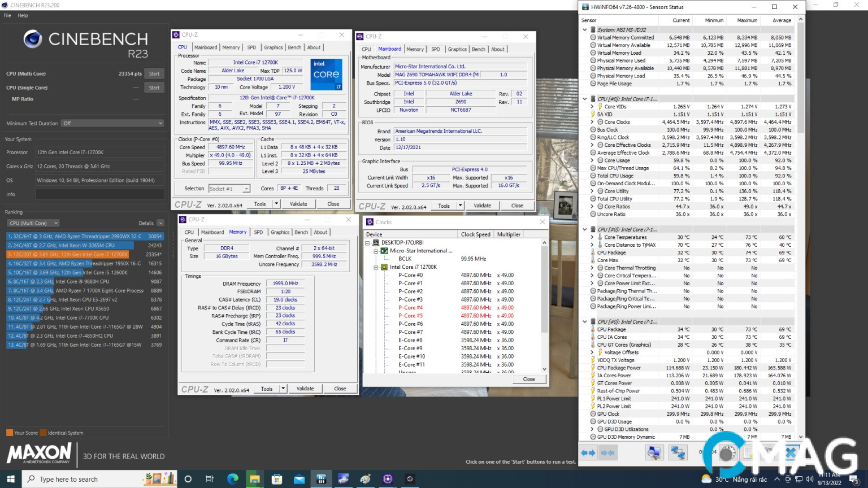
Task: Click the HWiNFO monitor with magnifier icon
Action: click(x=654, y=452)
